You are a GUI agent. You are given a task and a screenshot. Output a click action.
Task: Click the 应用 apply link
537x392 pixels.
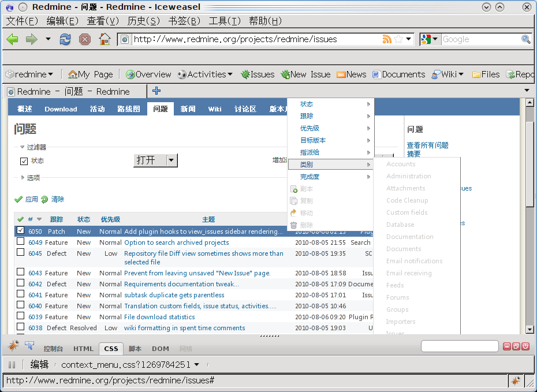32,199
